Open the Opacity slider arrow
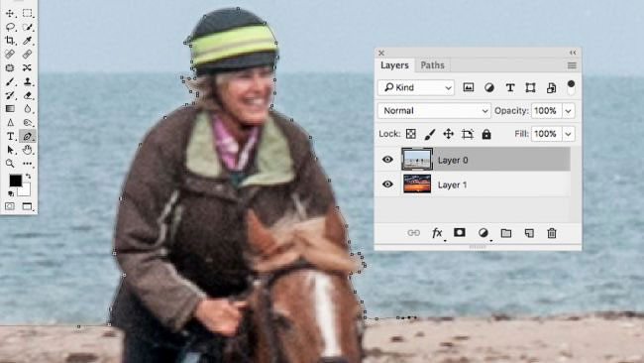The image size is (644, 363). click(x=569, y=111)
